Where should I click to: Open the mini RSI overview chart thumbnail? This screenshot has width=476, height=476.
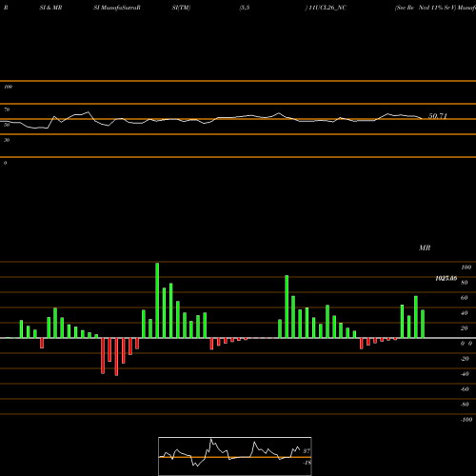point(235,456)
